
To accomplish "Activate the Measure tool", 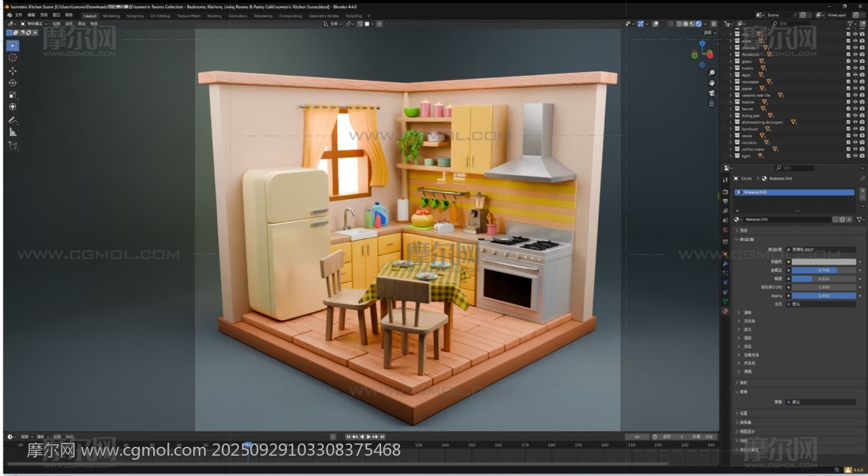I will [x=12, y=132].
